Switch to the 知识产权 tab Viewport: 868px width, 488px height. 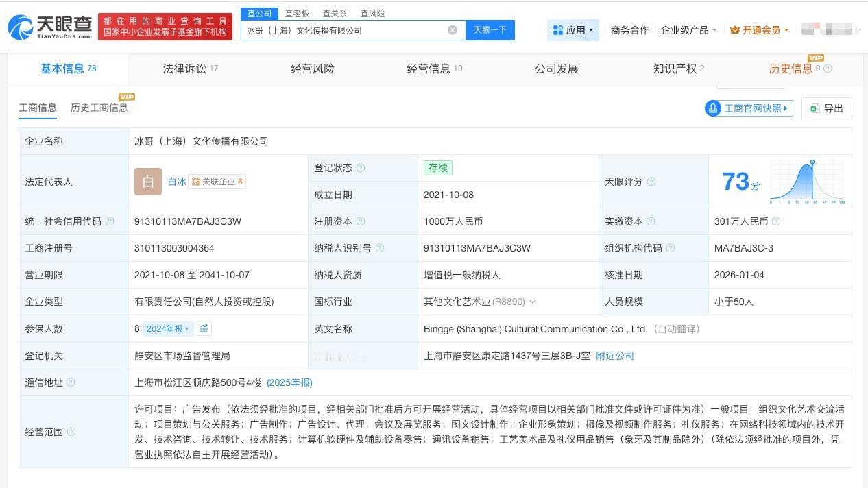[678, 69]
